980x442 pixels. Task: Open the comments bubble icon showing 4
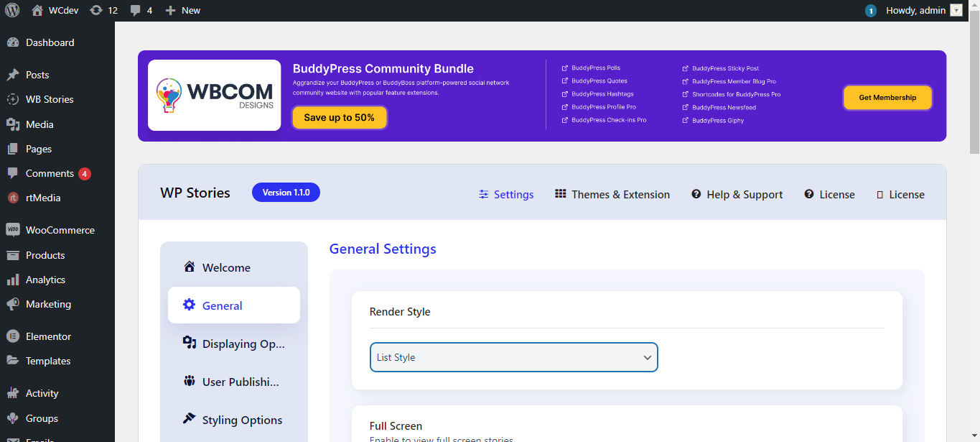tap(135, 11)
